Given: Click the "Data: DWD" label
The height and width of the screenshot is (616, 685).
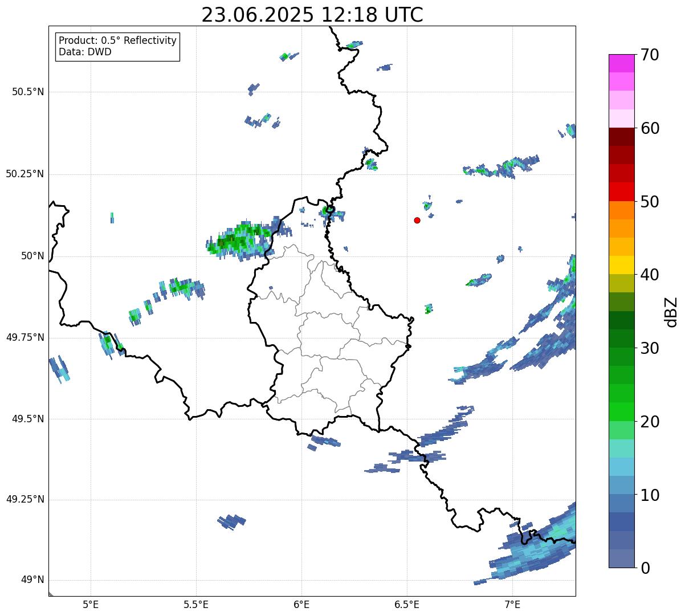Looking at the screenshot, I should [x=85, y=52].
